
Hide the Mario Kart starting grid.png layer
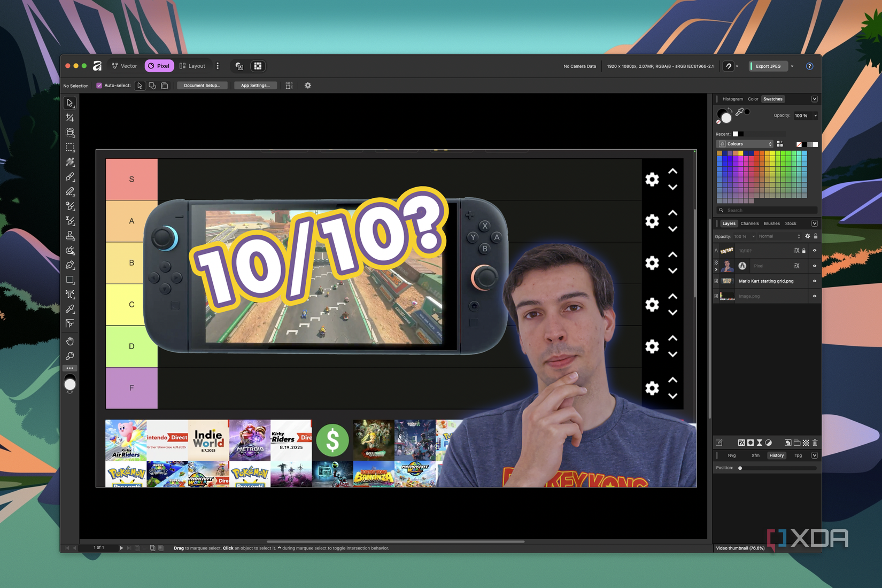pyautogui.click(x=815, y=281)
